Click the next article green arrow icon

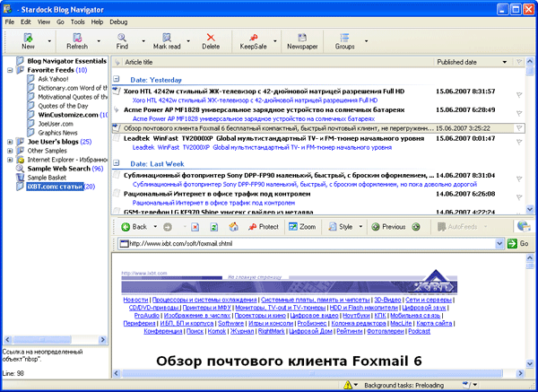pyautogui.click(x=416, y=227)
